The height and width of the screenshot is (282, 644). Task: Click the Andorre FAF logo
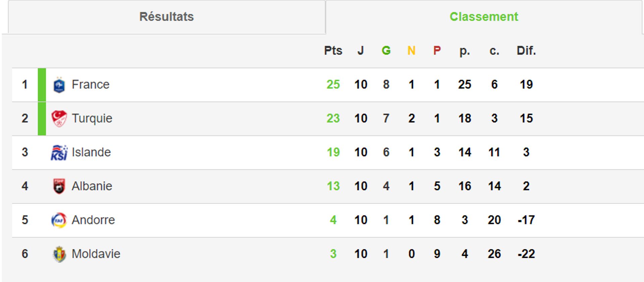59,220
